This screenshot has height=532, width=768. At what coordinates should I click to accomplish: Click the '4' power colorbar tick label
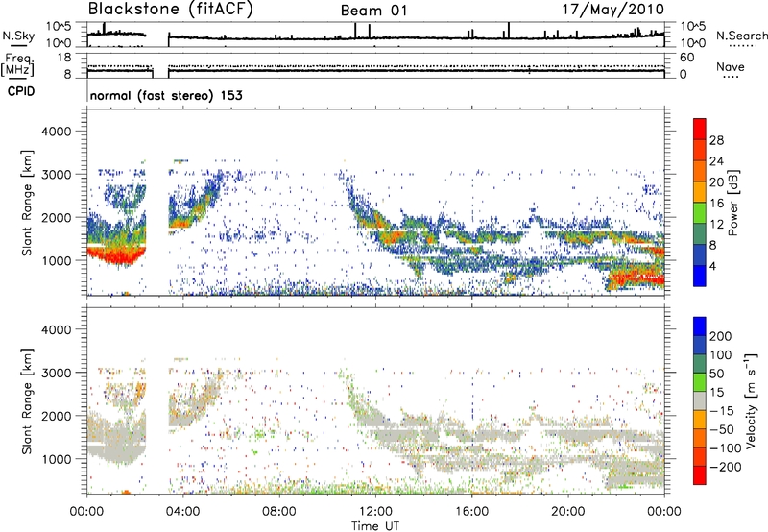713,266
